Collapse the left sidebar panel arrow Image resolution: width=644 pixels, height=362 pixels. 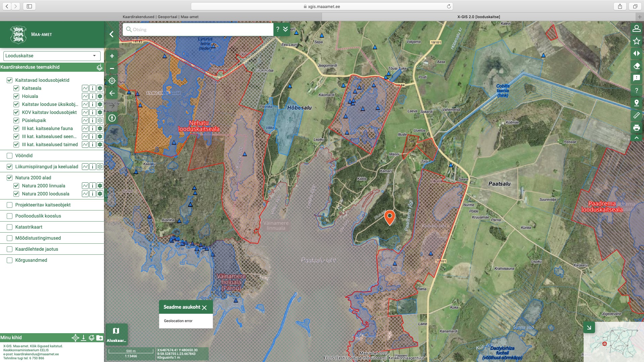[x=111, y=34]
